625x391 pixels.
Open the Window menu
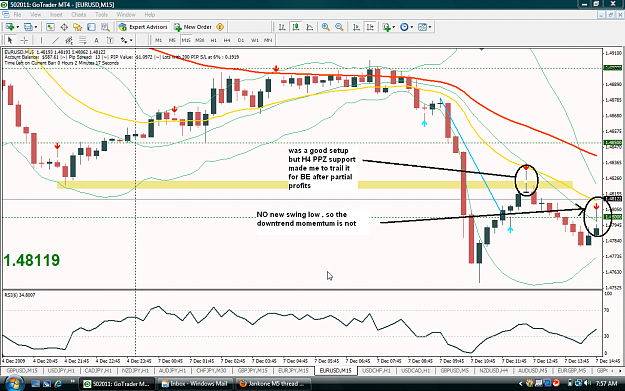click(126, 14)
